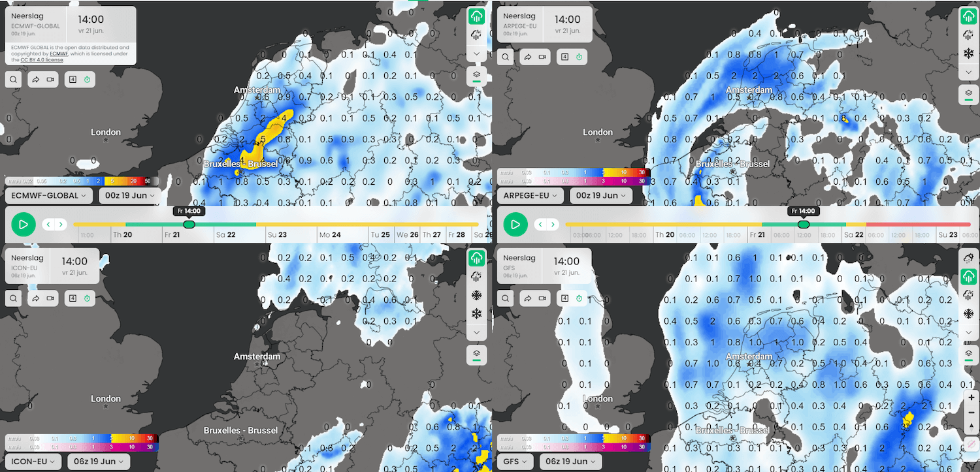This screenshot has height=472, width=980.
Task: Select the snowflake icon in ARPEGE-EU panel
Action: 968,54
